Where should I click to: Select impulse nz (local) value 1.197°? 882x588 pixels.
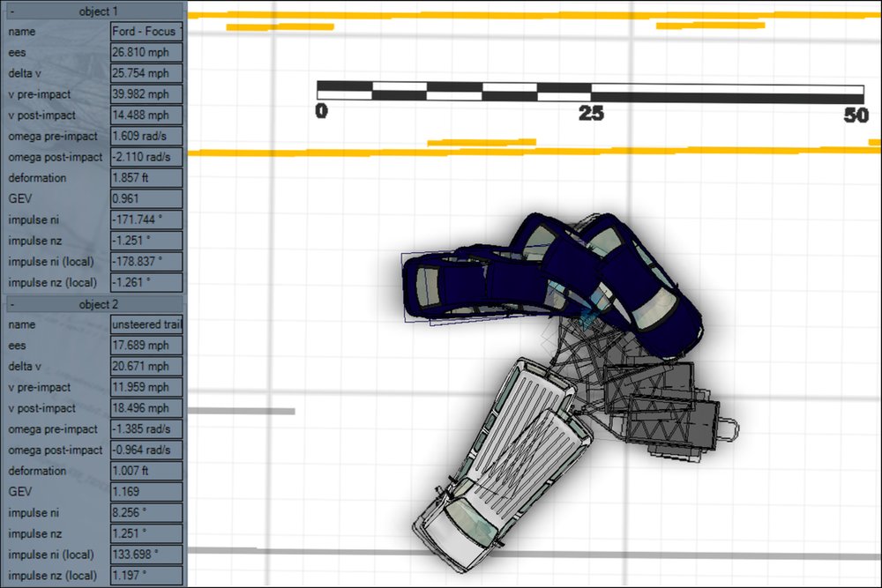tap(146, 575)
